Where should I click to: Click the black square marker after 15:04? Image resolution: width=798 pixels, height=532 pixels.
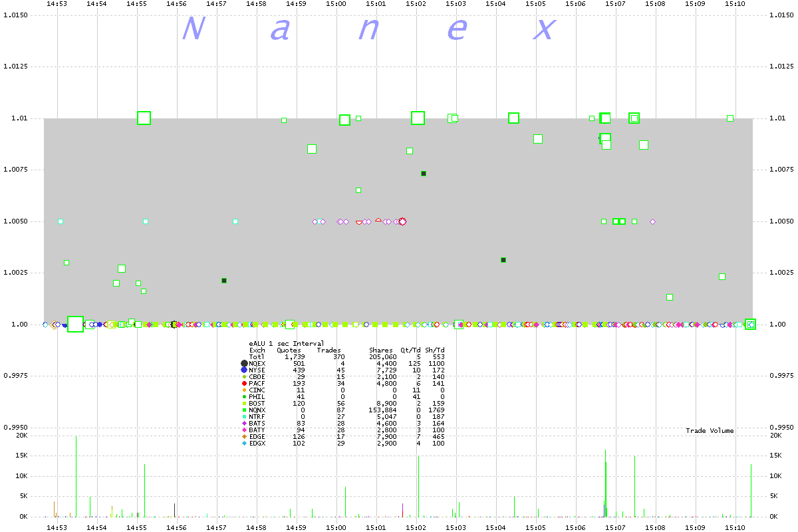503,260
